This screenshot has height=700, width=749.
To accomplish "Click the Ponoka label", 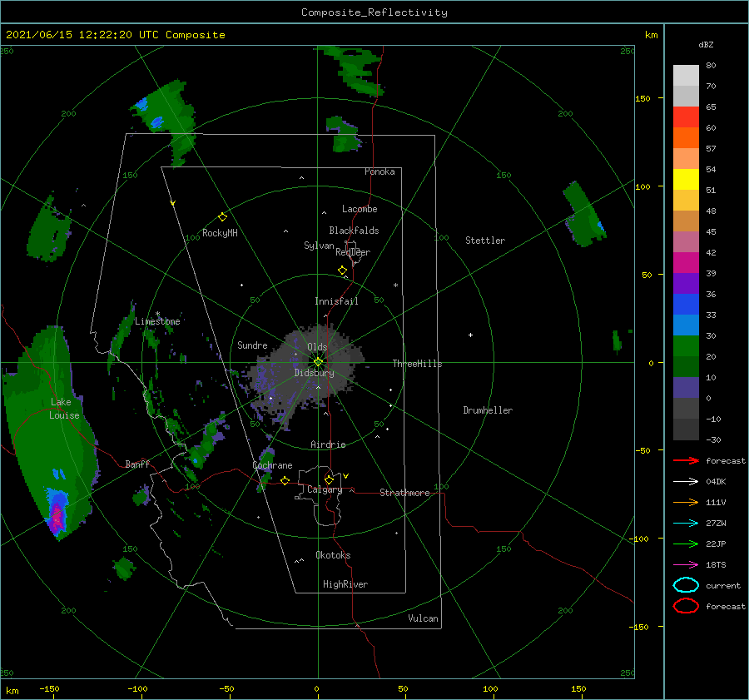I will pyautogui.click(x=379, y=171).
